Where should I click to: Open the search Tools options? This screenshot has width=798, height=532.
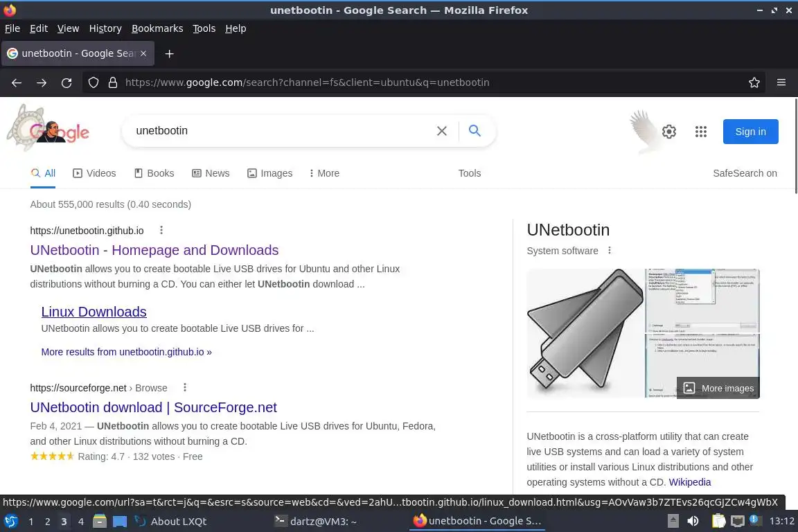(469, 173)
